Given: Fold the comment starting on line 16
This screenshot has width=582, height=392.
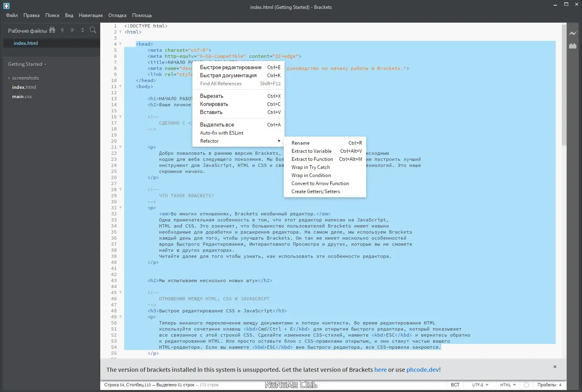Looking at the screenshot, I should [120, 117].
